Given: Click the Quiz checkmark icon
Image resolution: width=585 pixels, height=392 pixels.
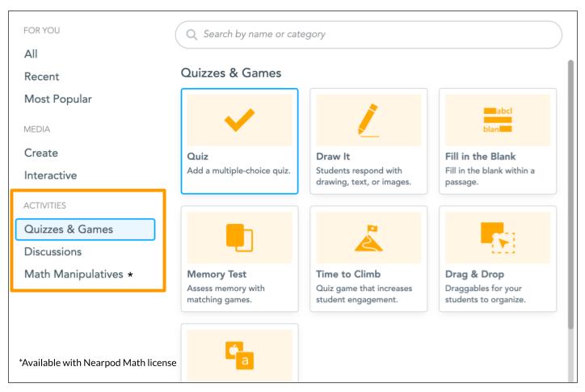Looking at the screenshot, I should (x=239, y=120).
